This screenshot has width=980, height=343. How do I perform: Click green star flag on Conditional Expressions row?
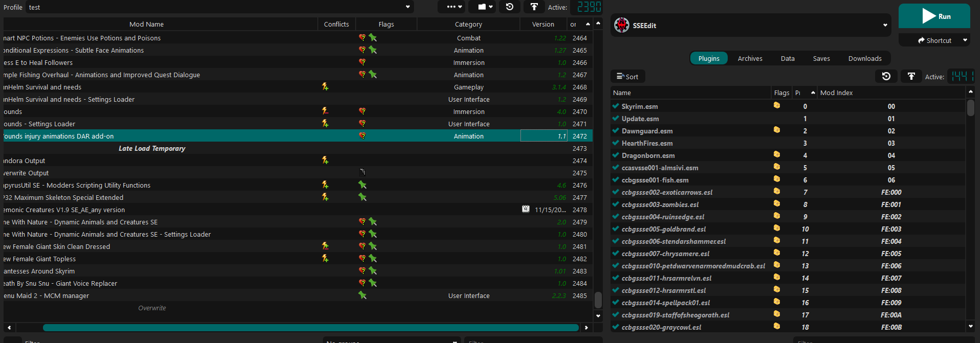[373, 50]
